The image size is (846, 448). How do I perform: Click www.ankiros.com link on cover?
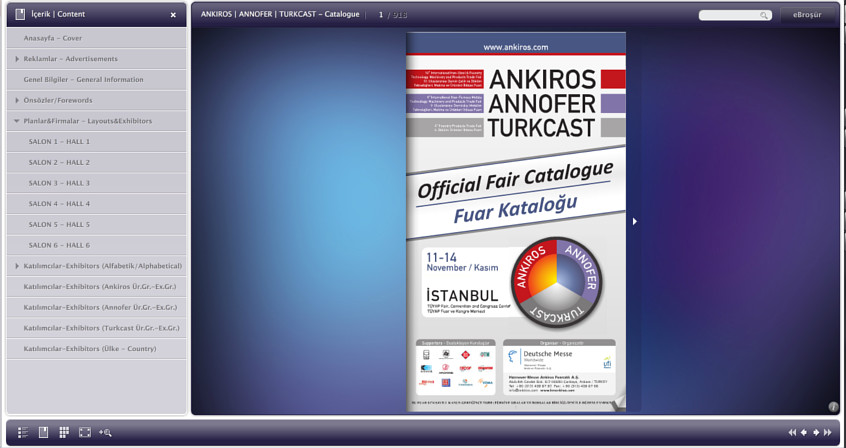516,47
